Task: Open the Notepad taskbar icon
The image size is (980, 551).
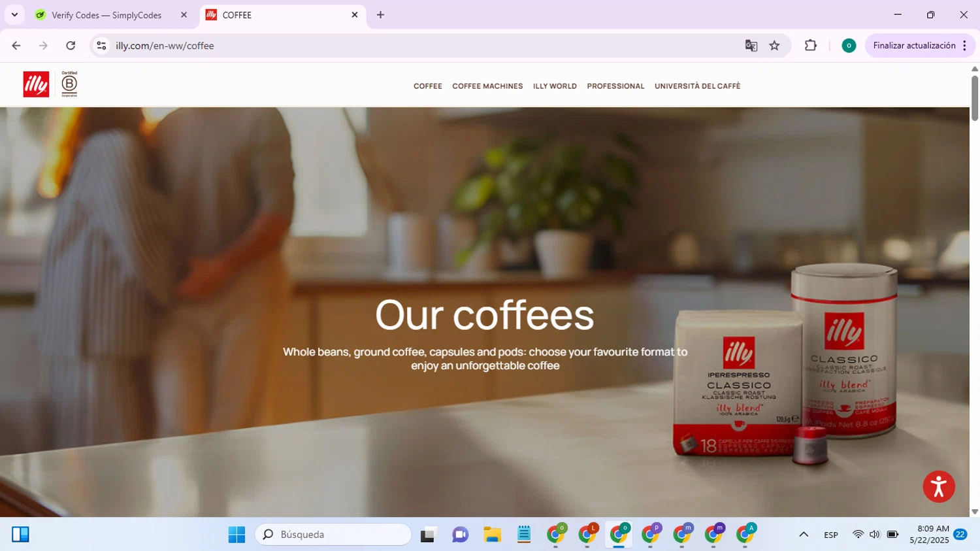Action: pos(524,535)
